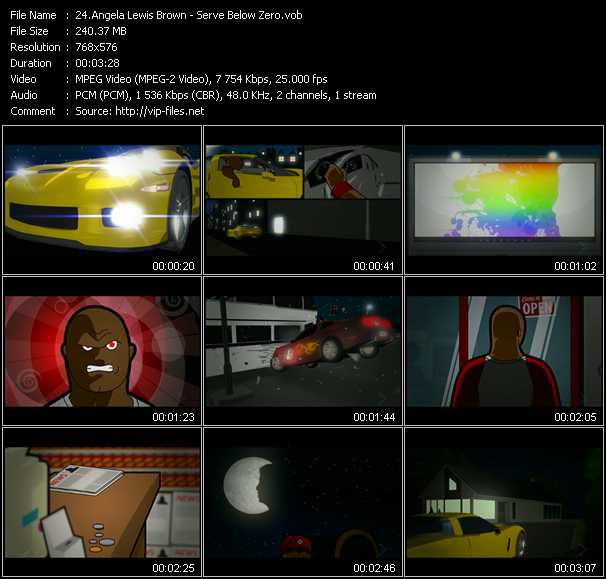Click the 'File Size' label
Viewport: 606px width, 579px height.
(x=29, y=31)
